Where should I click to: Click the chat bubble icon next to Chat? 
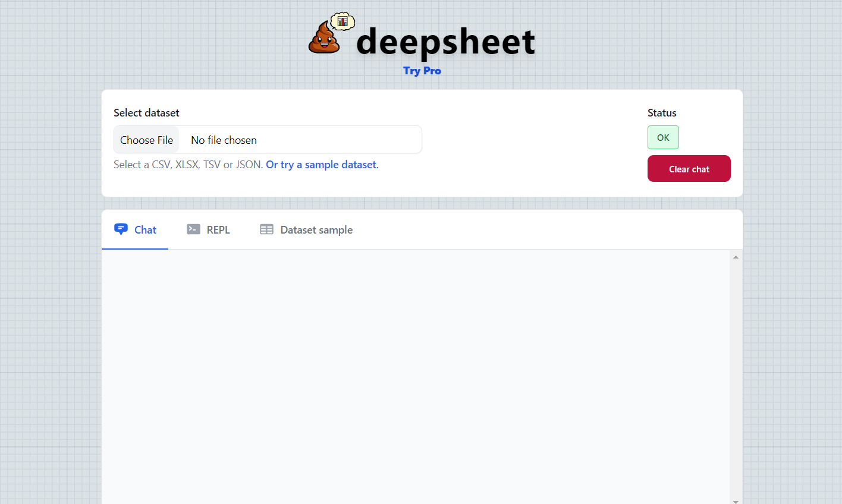coord(121,229)
